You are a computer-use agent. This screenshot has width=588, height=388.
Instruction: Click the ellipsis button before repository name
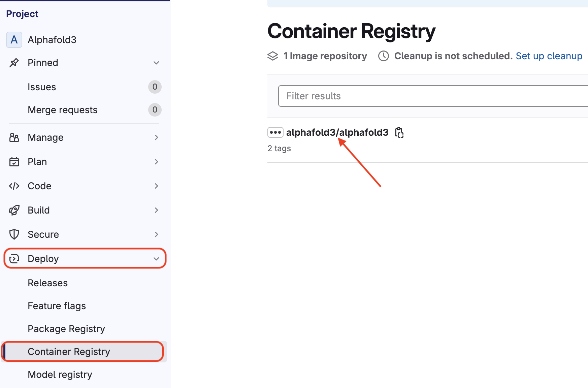pos(275,132)
